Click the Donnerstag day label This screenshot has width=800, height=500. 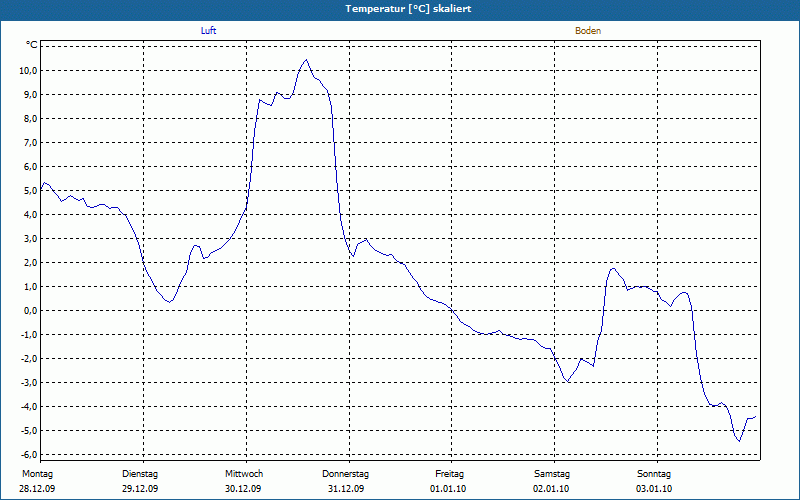pyautogui.click(x=345, y=474)
